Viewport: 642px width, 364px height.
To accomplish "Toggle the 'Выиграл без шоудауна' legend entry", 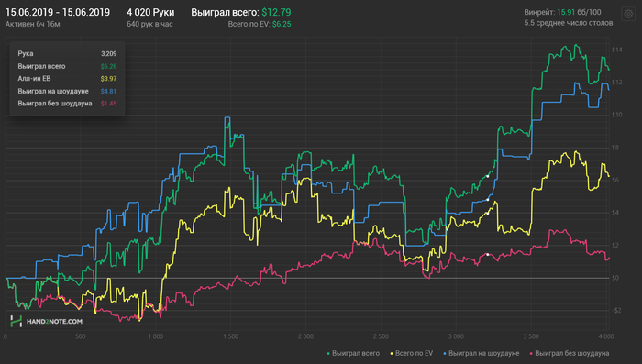I will [x=570, y=353].
